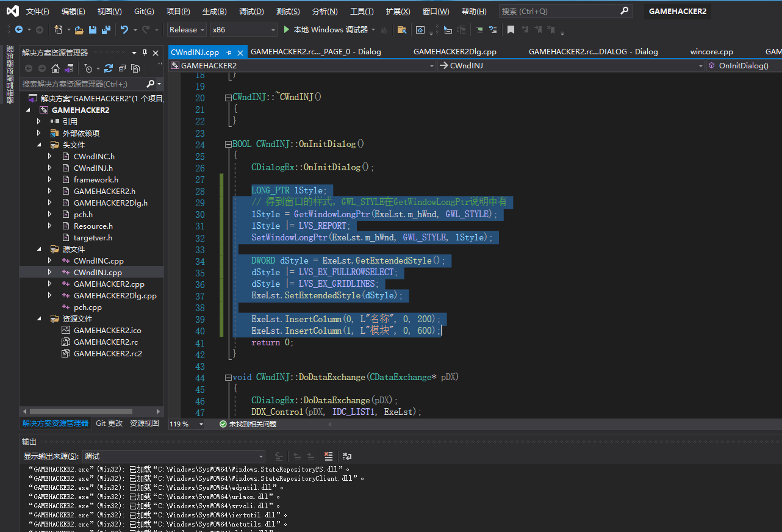Select GAMEHACKER2.rc resource file
Screen dimensions: 782x532
coord(106,342)
